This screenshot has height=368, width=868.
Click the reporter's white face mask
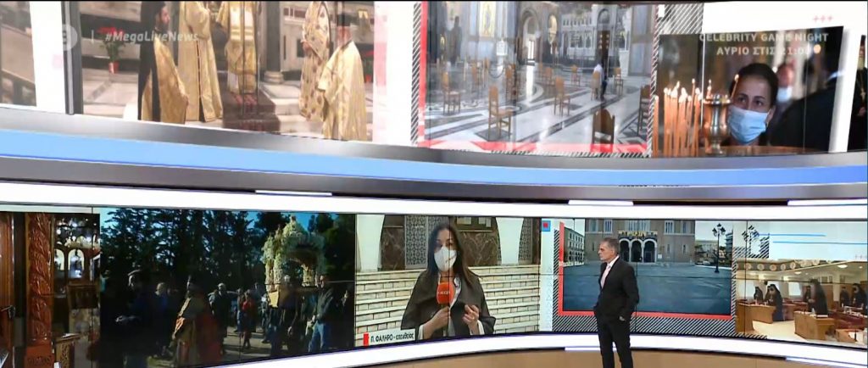click(445, 258)
